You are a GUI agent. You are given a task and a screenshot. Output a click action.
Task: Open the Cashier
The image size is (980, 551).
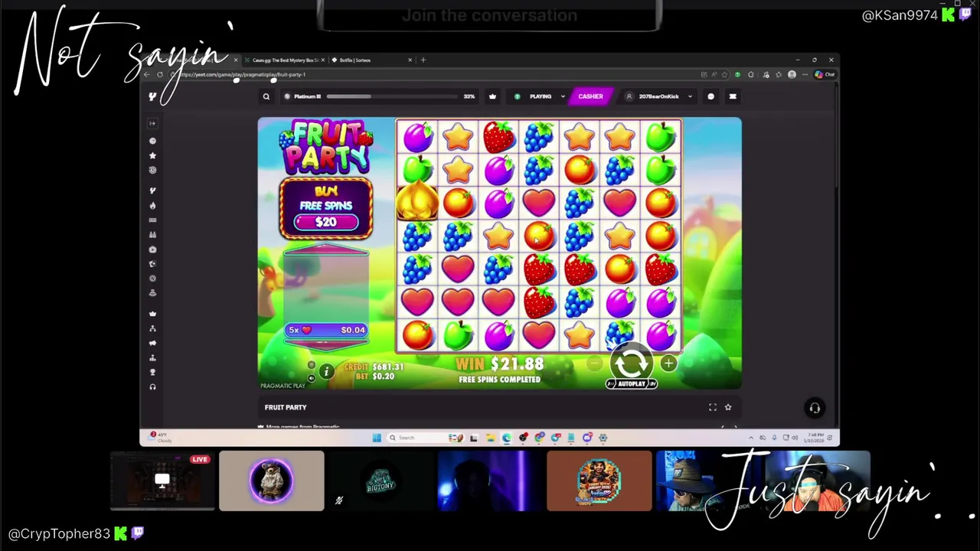tap(590, 96)
